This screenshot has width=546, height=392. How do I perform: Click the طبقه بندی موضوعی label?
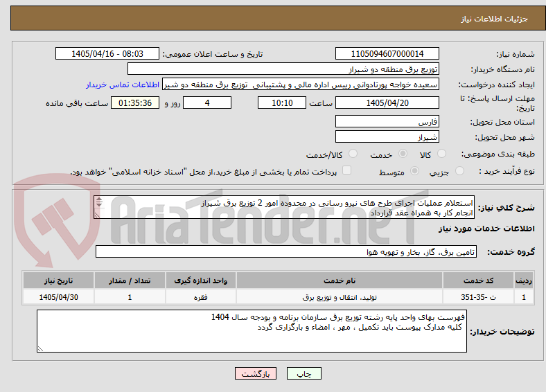(x=498, y=154)
